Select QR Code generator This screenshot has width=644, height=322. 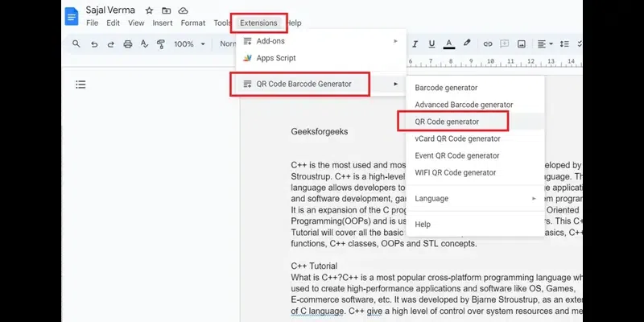coord(475,122)
